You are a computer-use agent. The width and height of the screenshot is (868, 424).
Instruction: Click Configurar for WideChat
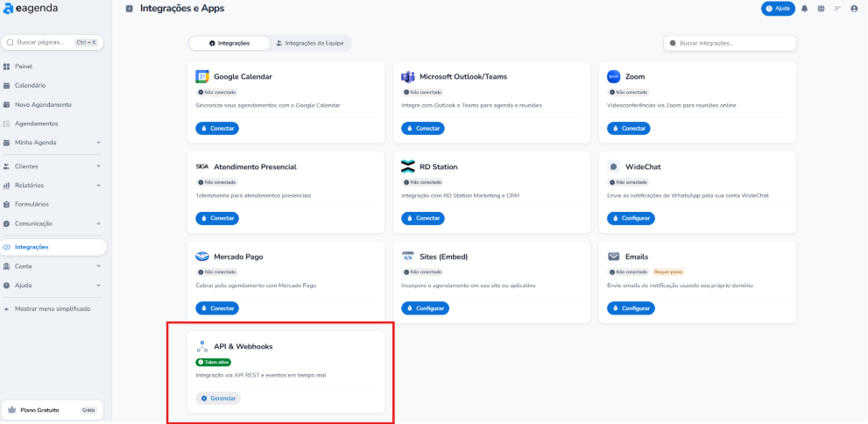pyautogui.click(x=631, y=218)
